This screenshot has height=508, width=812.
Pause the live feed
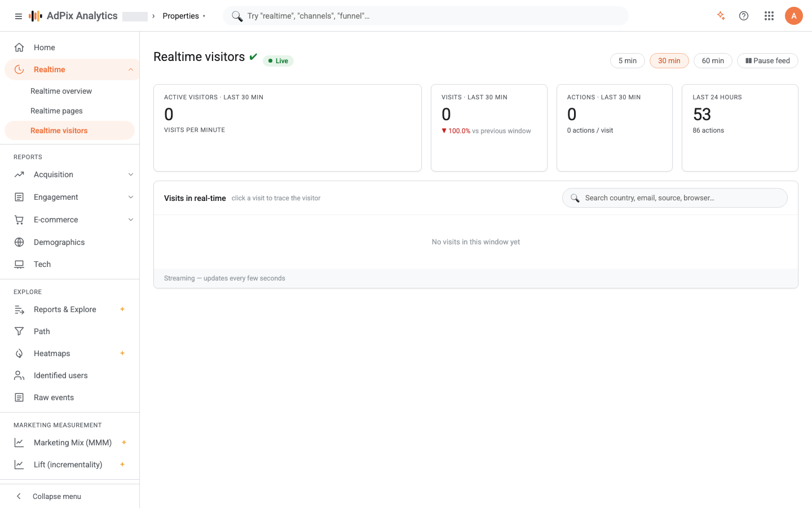767,60
